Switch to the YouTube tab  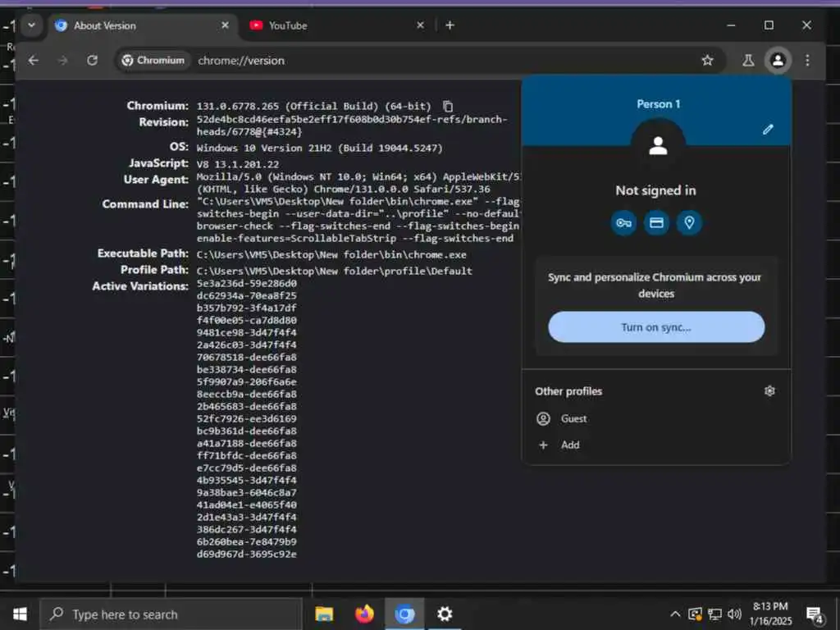(x=337, y=25)
